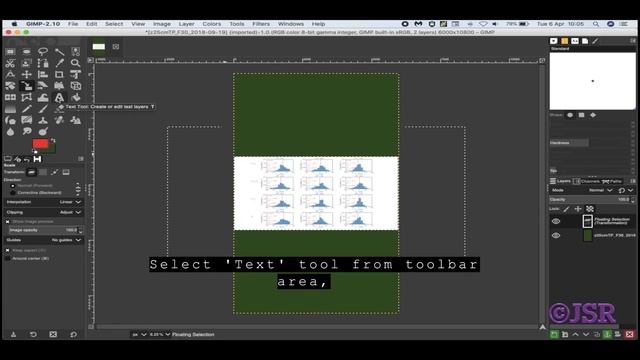The height and width of the screenshot is (360, 640).
Task: Select the Free Select lasso tool
Action: click(x=43, y=52)
